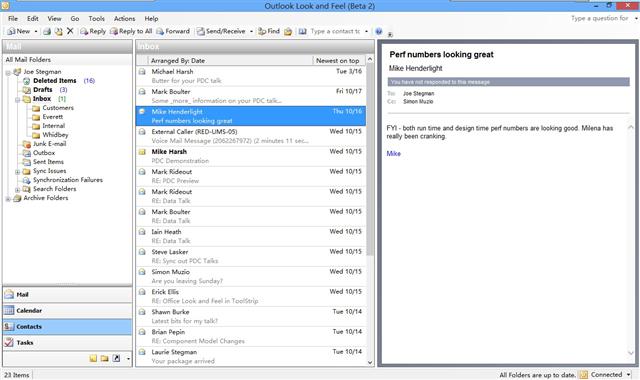Click the Print icon in toolbar
Screen dimensions: 640x380
[47, 31]
